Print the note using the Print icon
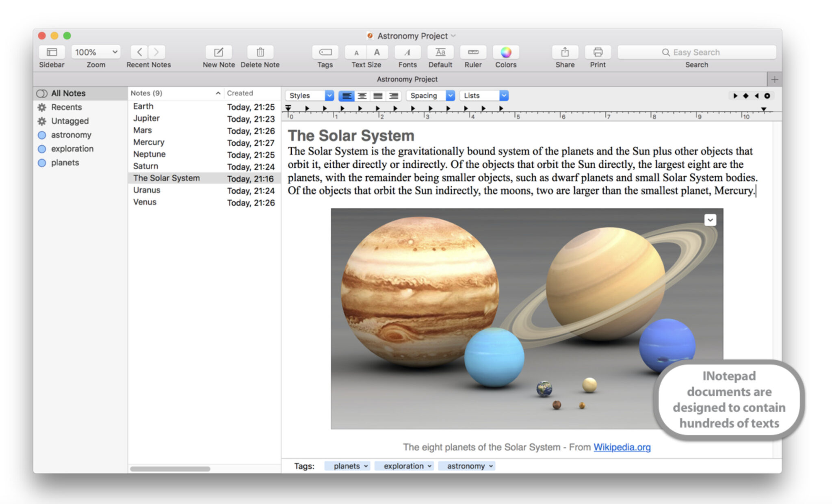This screenshot has height=504, width=832. pos(597,53)
